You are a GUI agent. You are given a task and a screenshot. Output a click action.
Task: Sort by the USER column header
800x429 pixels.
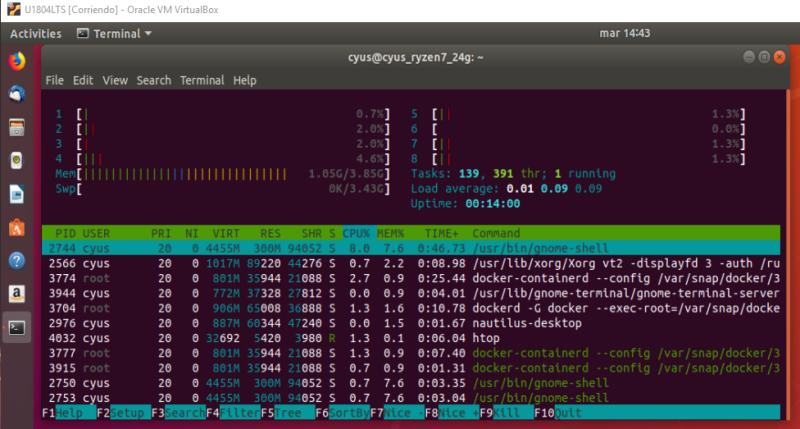pos(96,234)
